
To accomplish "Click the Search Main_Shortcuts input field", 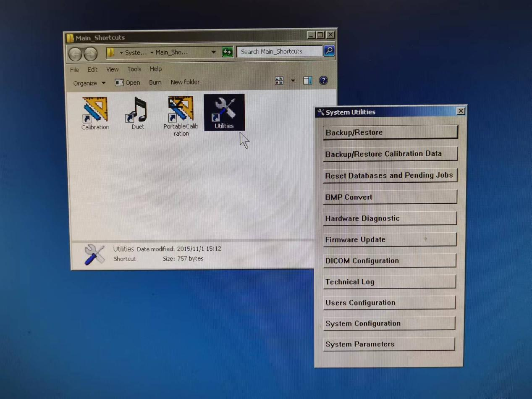I will click(x=280, y=51).
